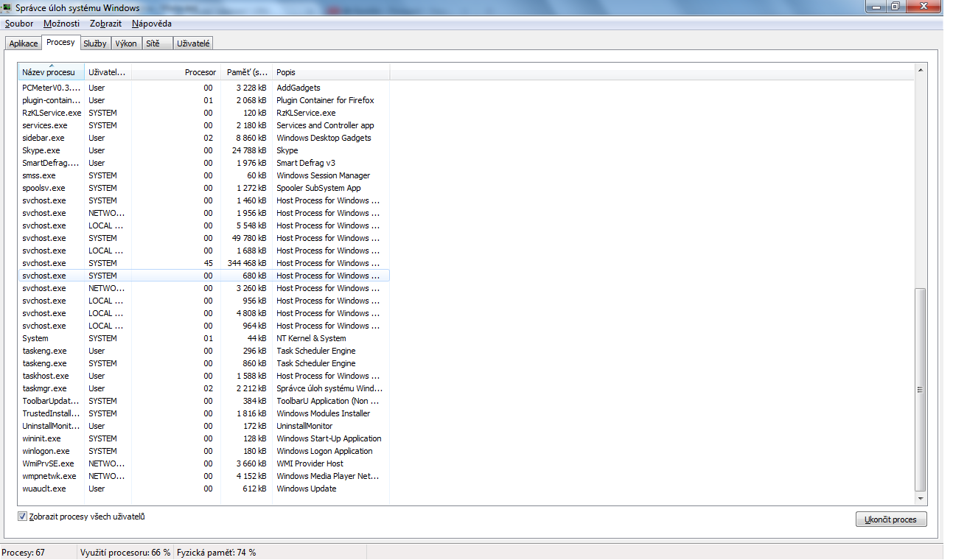Open the Soubor menu
Image resolution: width=967 pixels, height=560 pixels.
tap(19, 24)
